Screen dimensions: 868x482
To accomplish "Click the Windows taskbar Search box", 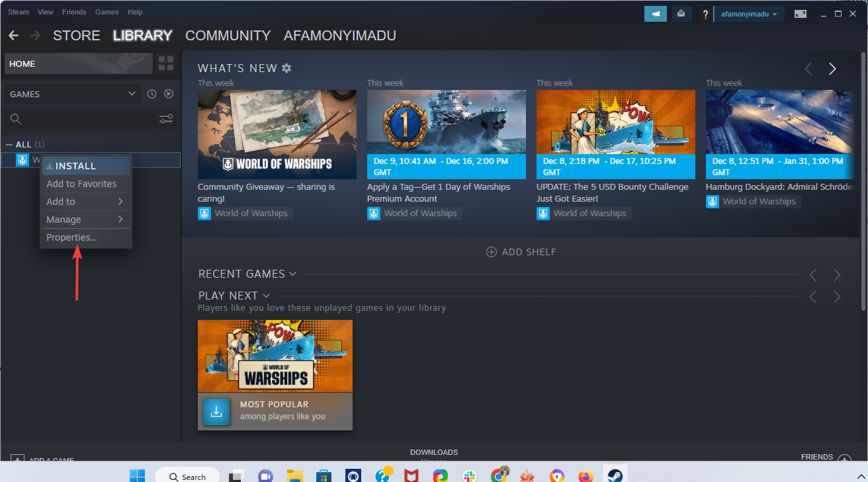I will point(189,476).
